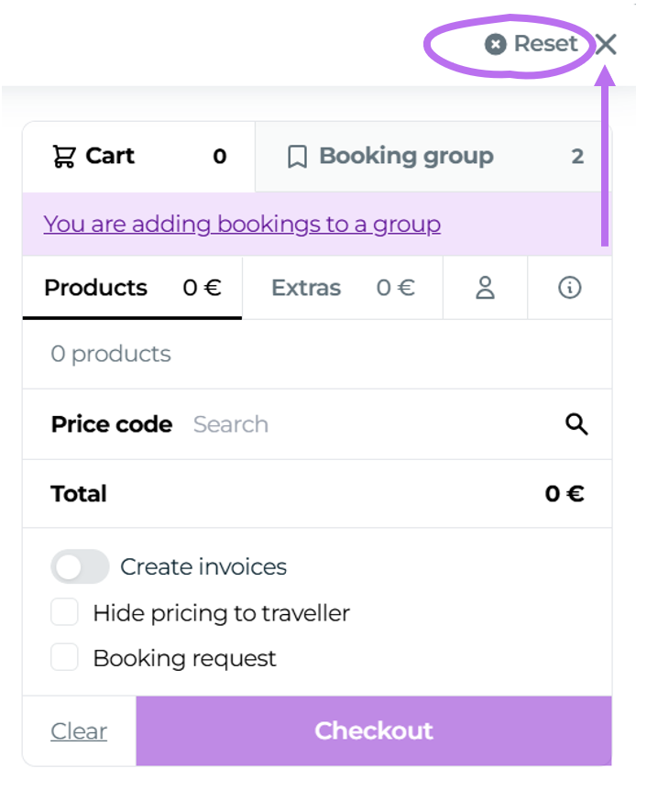Screen dimensions: 647x812
Task: Click the Reset button label
Action: click(545, 44)
